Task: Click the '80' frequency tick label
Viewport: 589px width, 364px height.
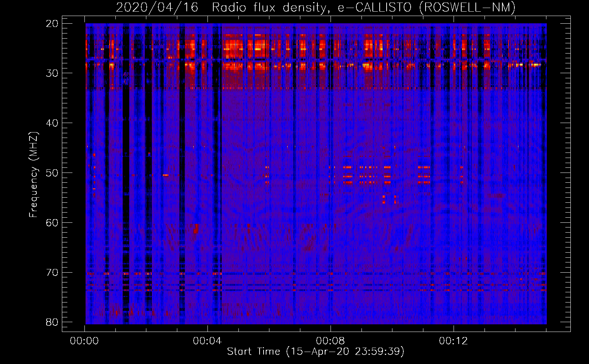Action: click(52, 323)
